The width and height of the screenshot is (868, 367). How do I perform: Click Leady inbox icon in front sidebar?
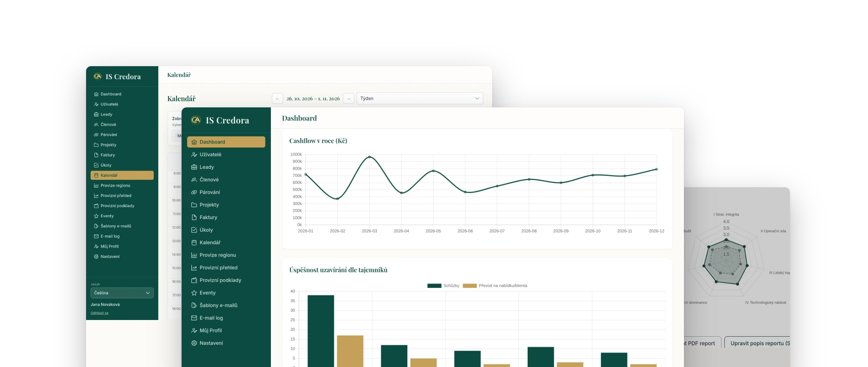(x=194, y=167)
